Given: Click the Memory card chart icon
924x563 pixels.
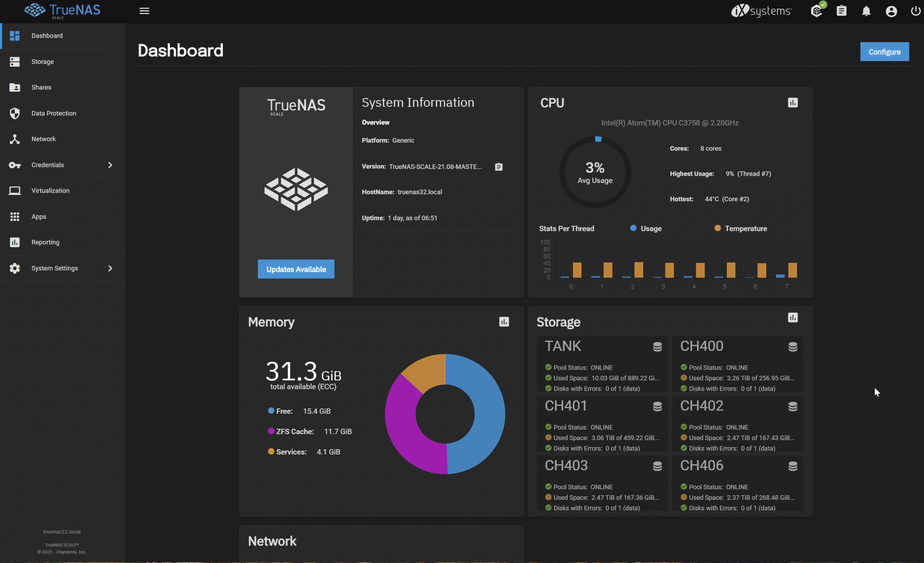Looking at the screenshot, I should tap(504, 322).
